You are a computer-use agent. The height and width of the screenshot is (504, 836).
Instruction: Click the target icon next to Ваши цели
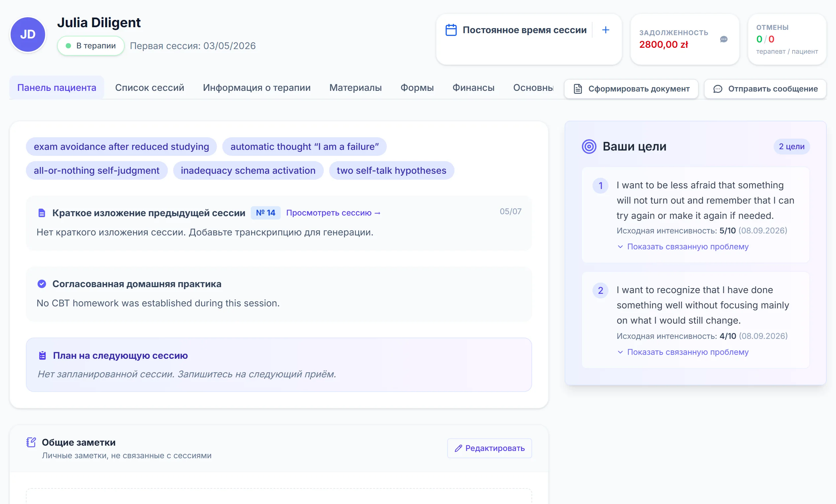pos(589,147)
